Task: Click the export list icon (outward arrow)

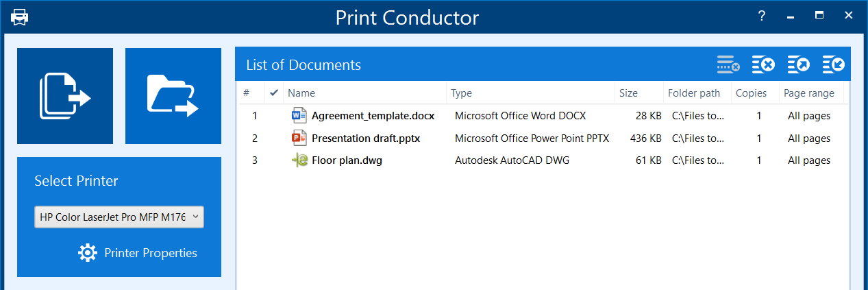Action: 799,65
